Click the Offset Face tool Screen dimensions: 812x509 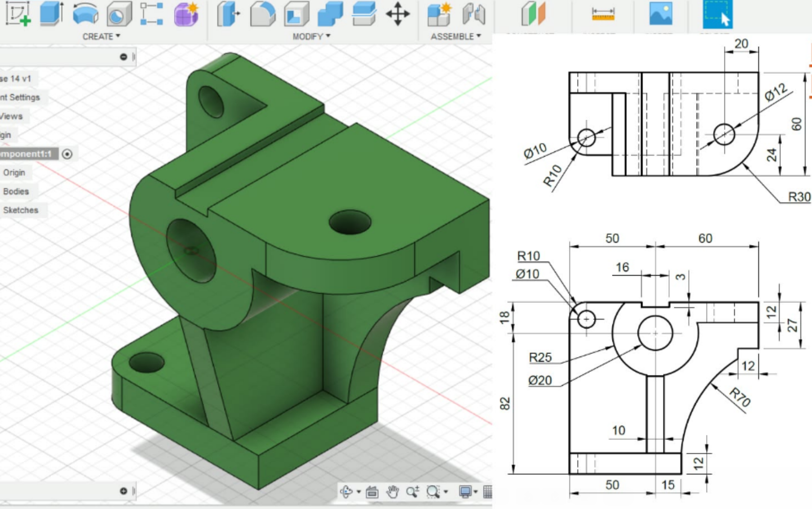(364, 13)
